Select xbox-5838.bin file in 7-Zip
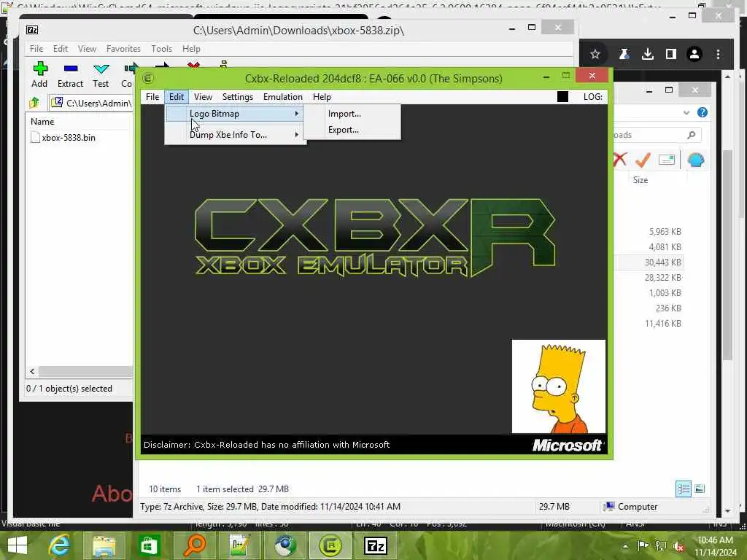The width and height of the screenshot is (747, 560). coord(69,138)
